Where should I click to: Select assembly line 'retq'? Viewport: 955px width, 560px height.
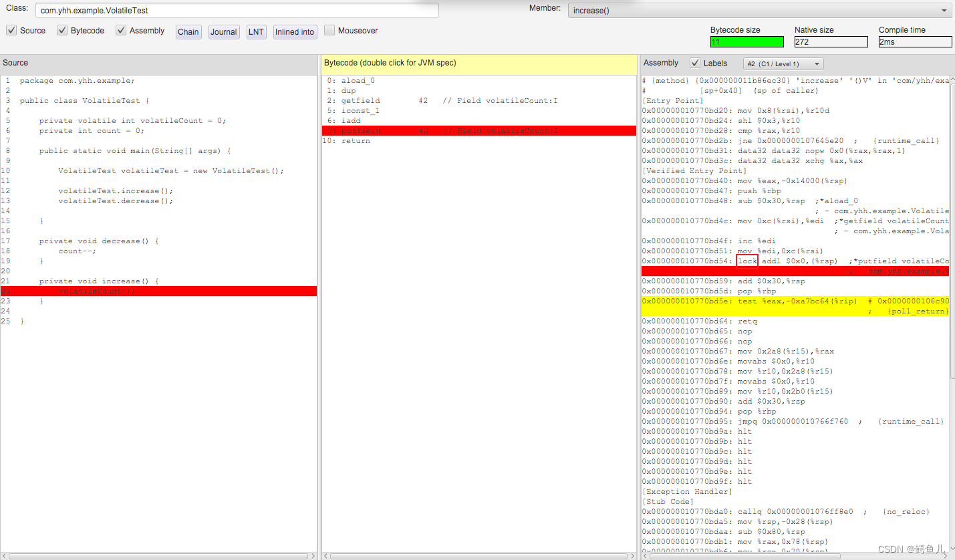(x=700, y=321)
